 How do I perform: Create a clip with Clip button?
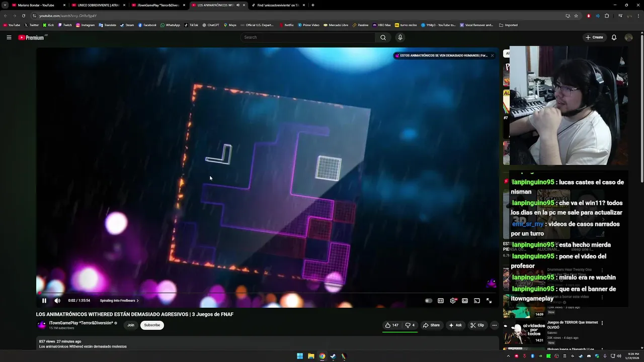click(477, 325)
